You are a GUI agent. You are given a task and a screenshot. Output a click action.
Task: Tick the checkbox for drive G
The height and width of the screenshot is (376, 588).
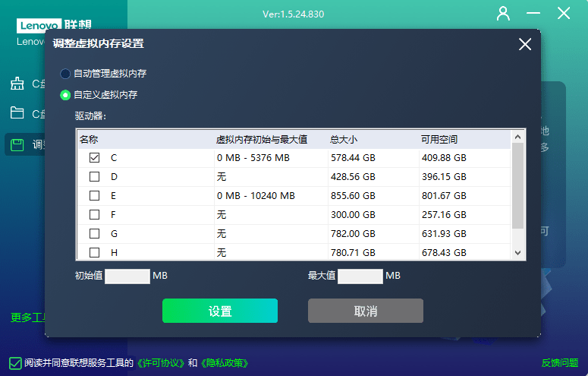tap(95, 233)
